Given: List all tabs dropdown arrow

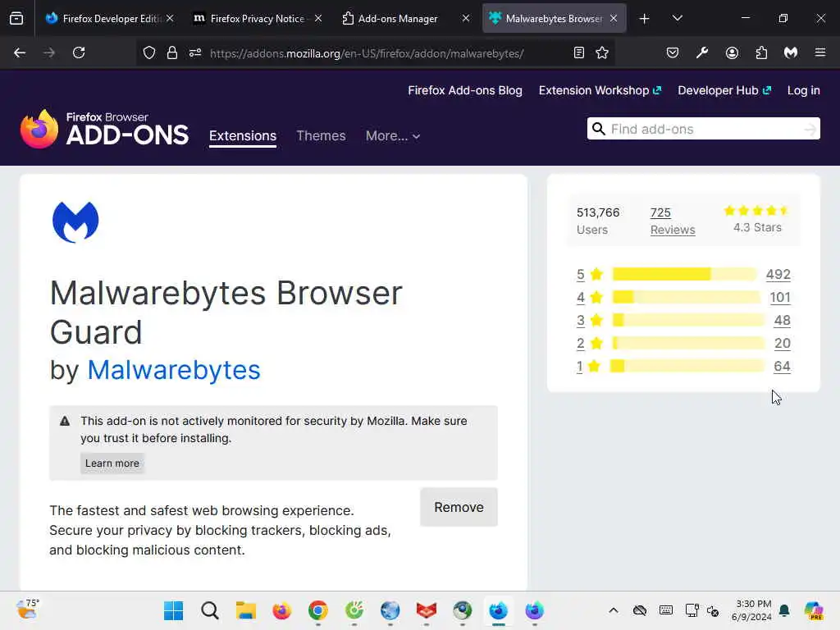Looking at the screenshot, I should tap(677, 18).
